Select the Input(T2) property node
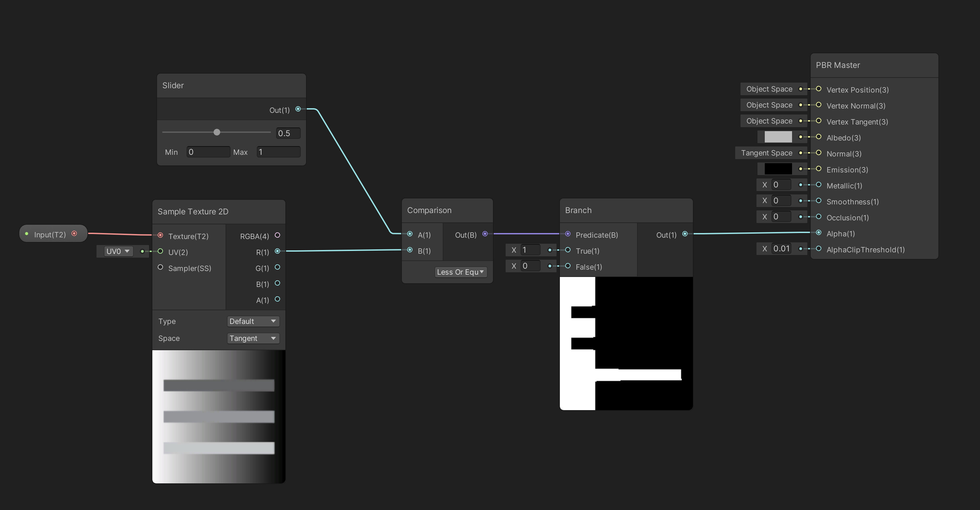Viewport: 980px width, 510px height. click(x=50, y=234)
